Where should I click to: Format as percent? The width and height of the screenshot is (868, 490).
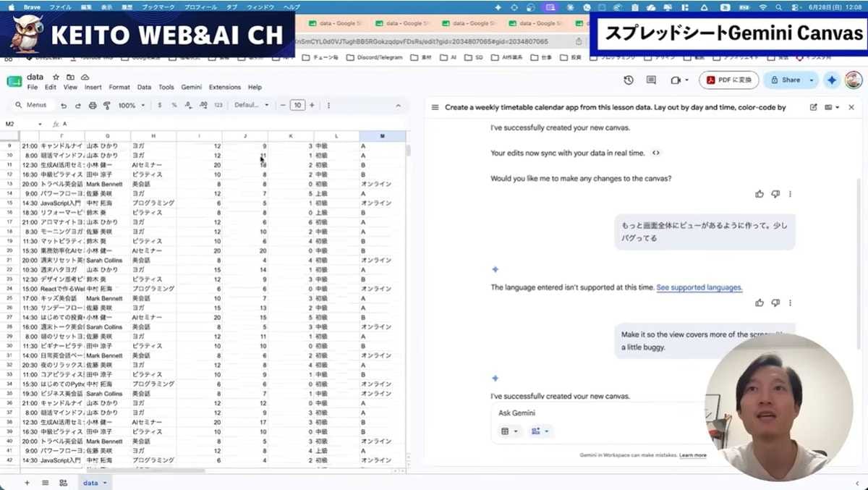[x=174, y=106]
